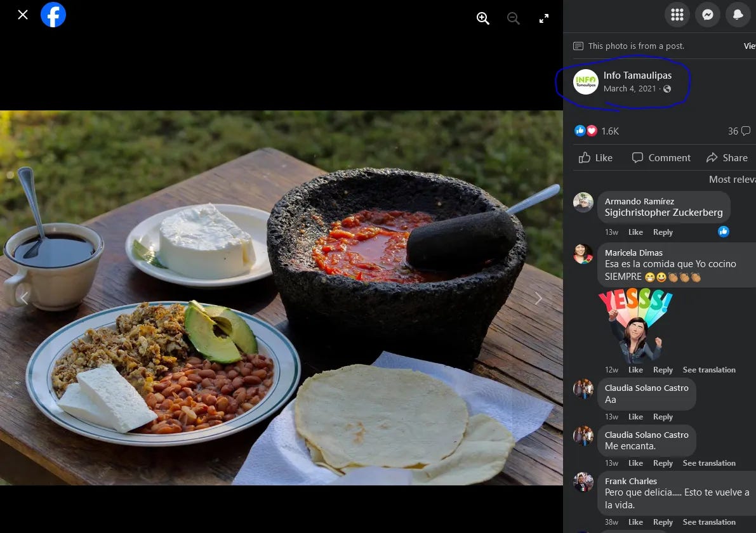
Task: Open Maricela Dimas's avatar
Action: 583,254
